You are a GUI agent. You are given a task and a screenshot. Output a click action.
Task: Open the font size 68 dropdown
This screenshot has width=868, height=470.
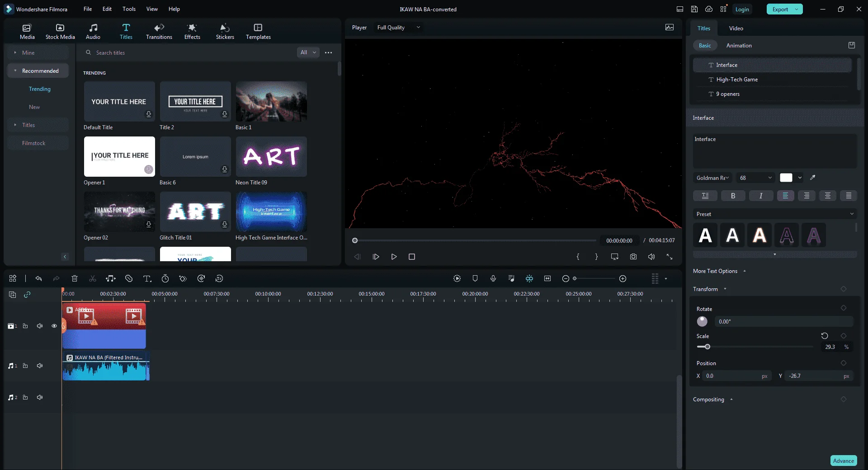[755, 178]
